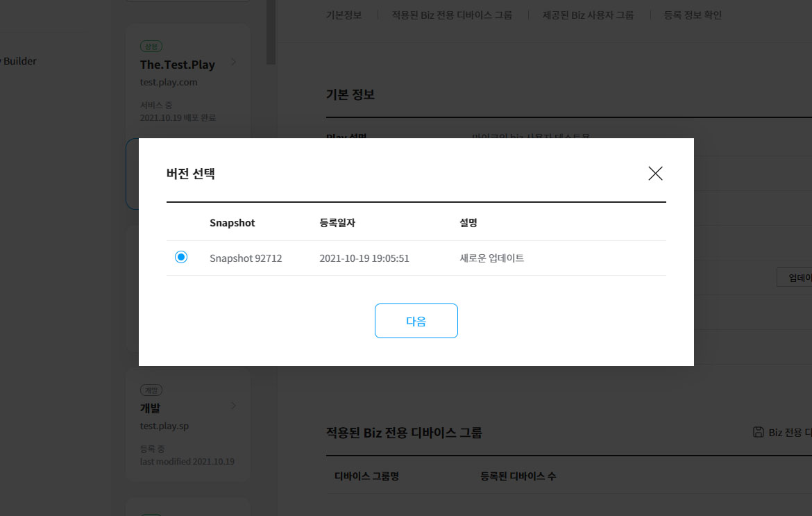
Task: Open the test.play.sp link
Action: [164, 426]
